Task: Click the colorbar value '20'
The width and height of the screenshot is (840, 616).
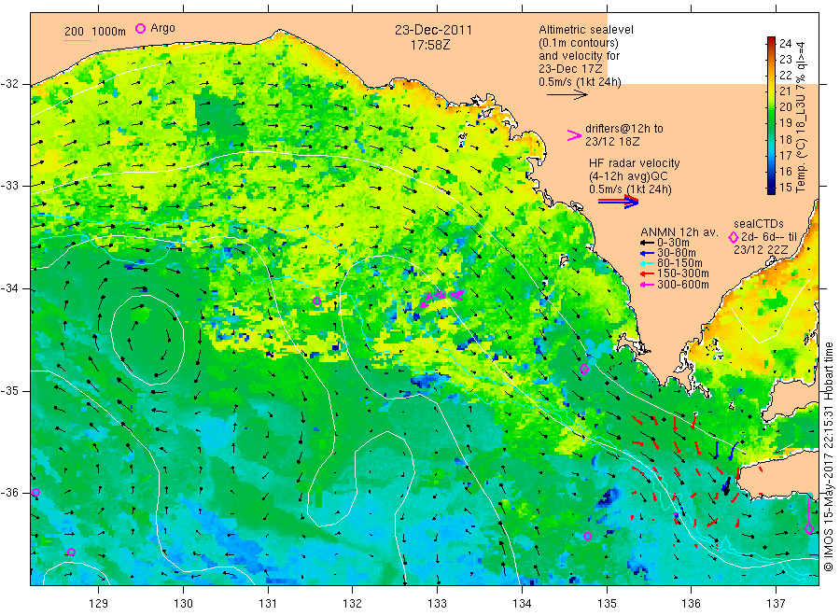Action: [x=785, y=107]
